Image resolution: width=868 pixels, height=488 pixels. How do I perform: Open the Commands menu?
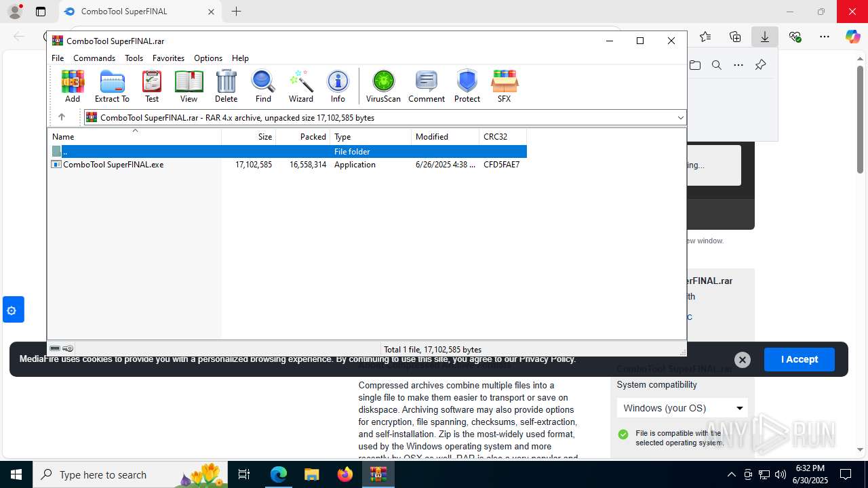94,58
